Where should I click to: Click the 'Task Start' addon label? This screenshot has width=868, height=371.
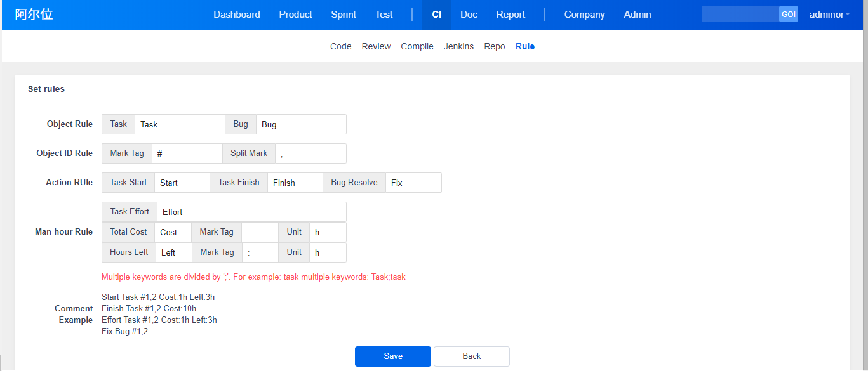pyautogui.click(x=128, y=183)
